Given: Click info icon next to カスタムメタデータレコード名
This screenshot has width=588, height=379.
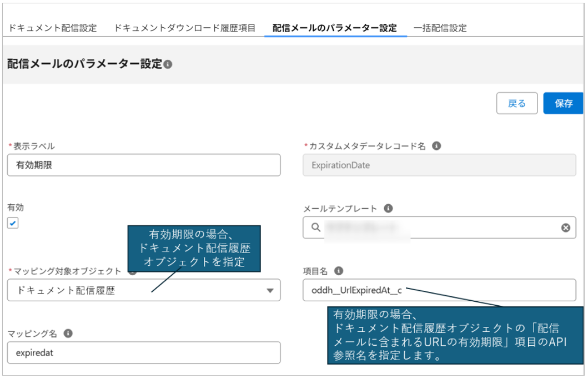Looking at the screenshot, I should pyautogui.click(x=436, y=146).
